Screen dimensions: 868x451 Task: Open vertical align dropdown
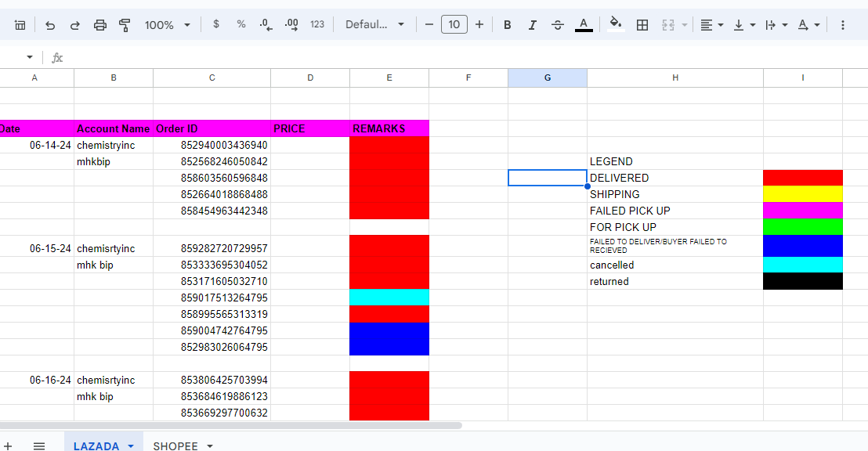pos(744,25)
